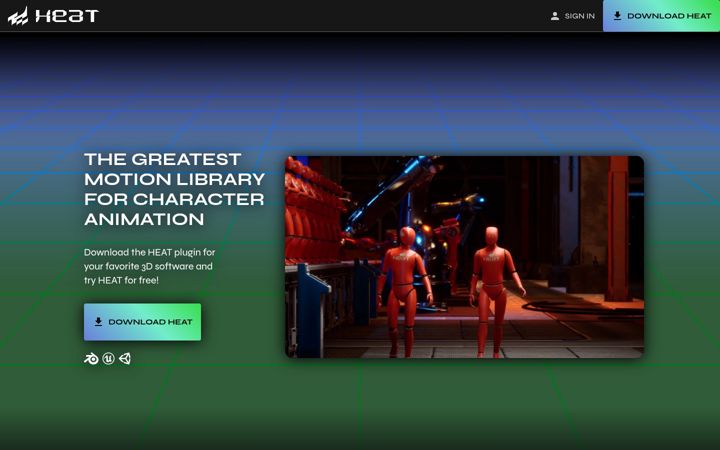Screen dimensions: 720x450
Task: Click the HEAT logo in header
Action: tap(53, 16)
